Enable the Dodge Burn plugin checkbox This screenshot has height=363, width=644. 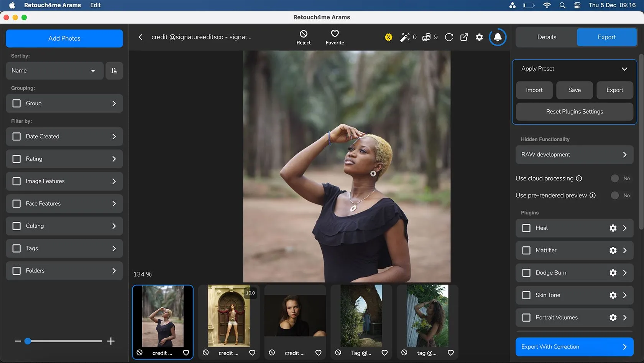click(x=526, y=273)
